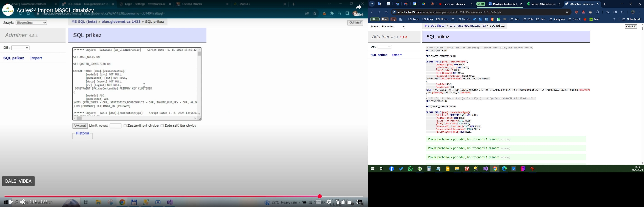This screenshot has width=644, height=207.
Task: Click the Odhlásiť logout button
Action: (x=631, y=27)
